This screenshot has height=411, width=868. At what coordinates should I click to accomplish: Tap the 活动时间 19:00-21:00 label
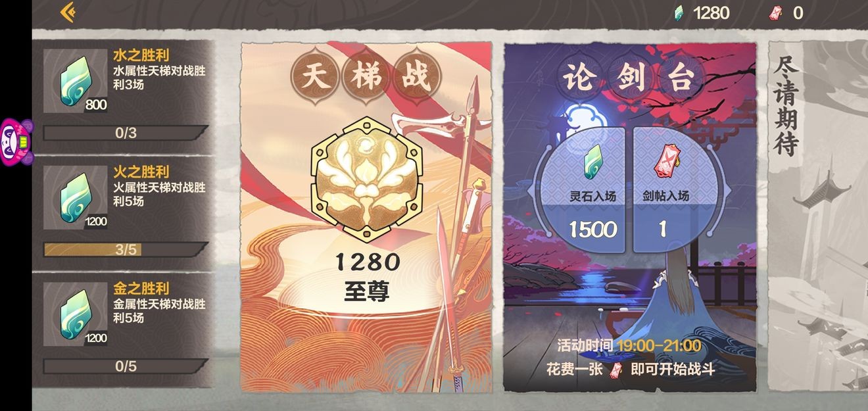[x=629, y=346]
